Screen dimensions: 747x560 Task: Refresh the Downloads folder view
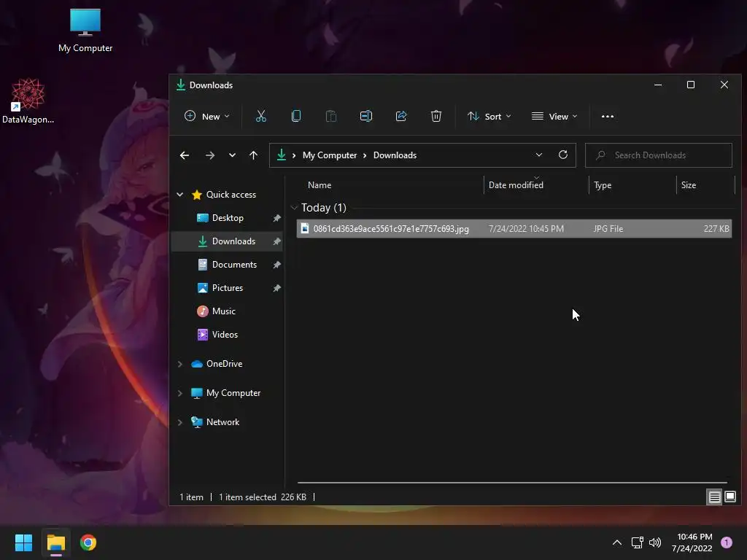point(562,155)
